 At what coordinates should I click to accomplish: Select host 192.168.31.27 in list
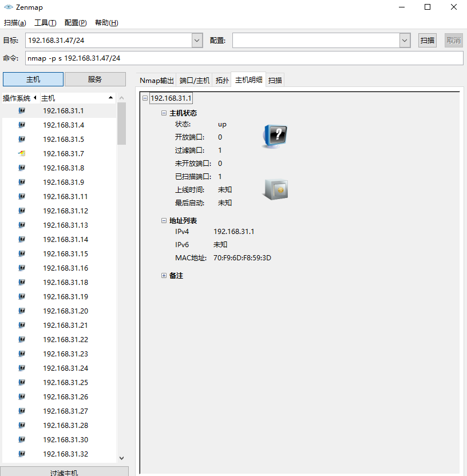tap(59, 411)
